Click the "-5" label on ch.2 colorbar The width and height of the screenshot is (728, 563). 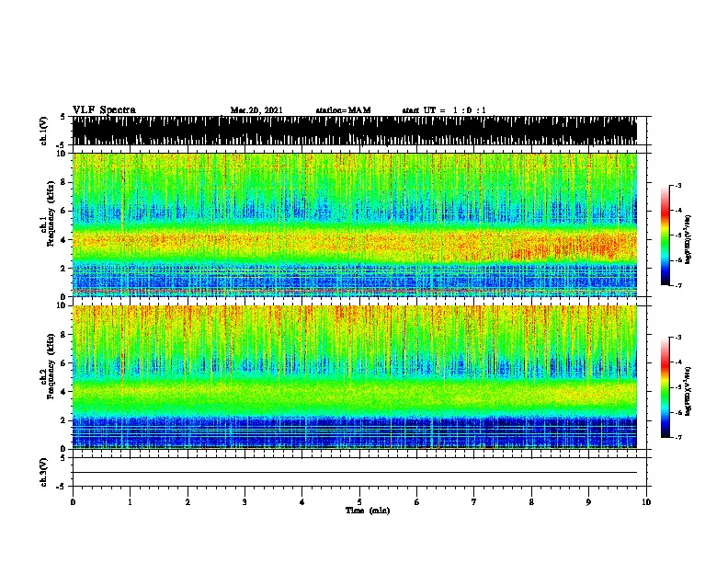pos(677,387)
